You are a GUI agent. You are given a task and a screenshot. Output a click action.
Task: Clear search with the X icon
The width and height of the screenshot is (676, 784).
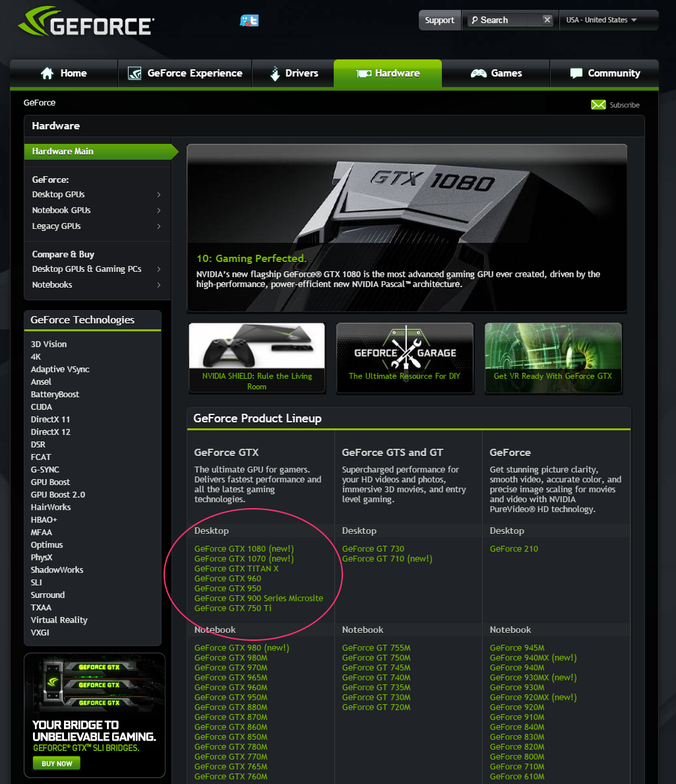[547, 20]
